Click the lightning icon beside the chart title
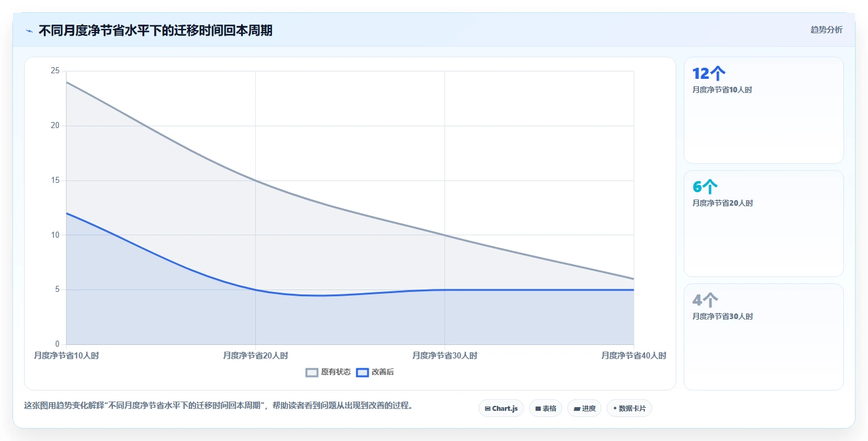The height and width of the screenshot is (441, 868). point(30,30)
